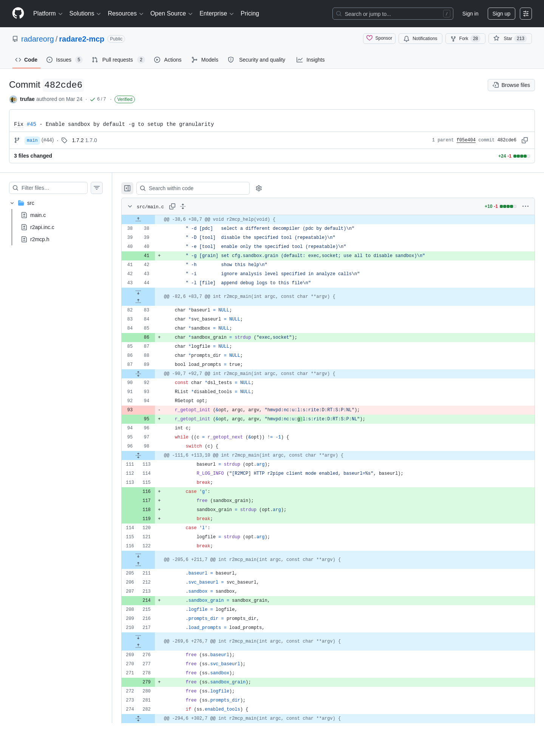
Task: Collapse the src folder in tree
Action: 12,203
